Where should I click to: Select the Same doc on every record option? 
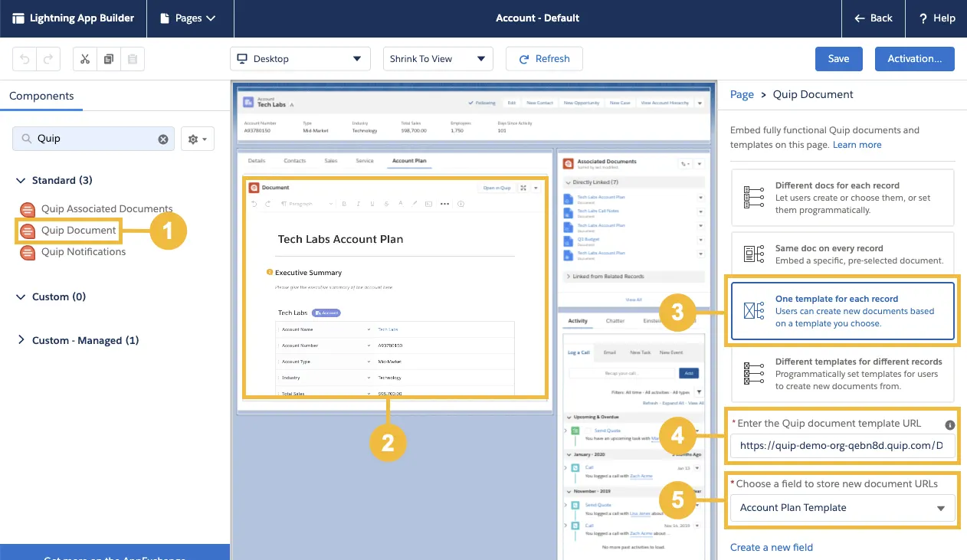[x=841, y=254]
